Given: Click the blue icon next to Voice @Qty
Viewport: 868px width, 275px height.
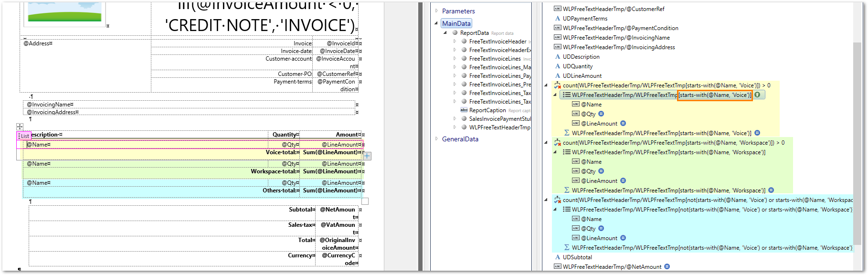Looking at the screenshot, I should tap(601, 114).
